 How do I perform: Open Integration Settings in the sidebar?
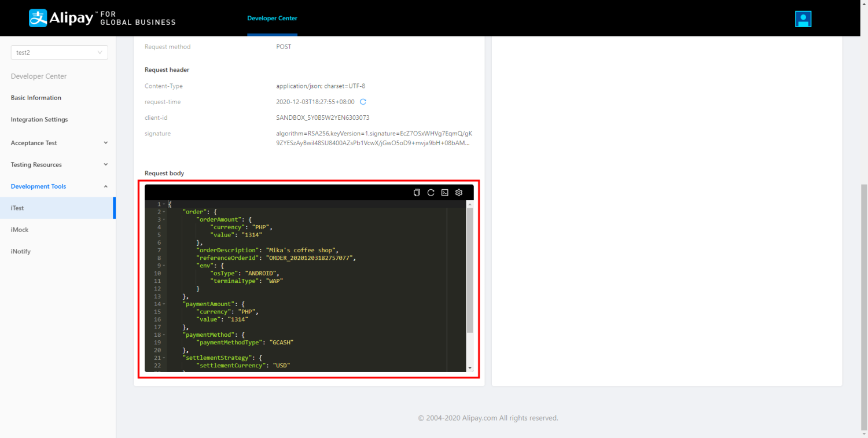(39, 119)
